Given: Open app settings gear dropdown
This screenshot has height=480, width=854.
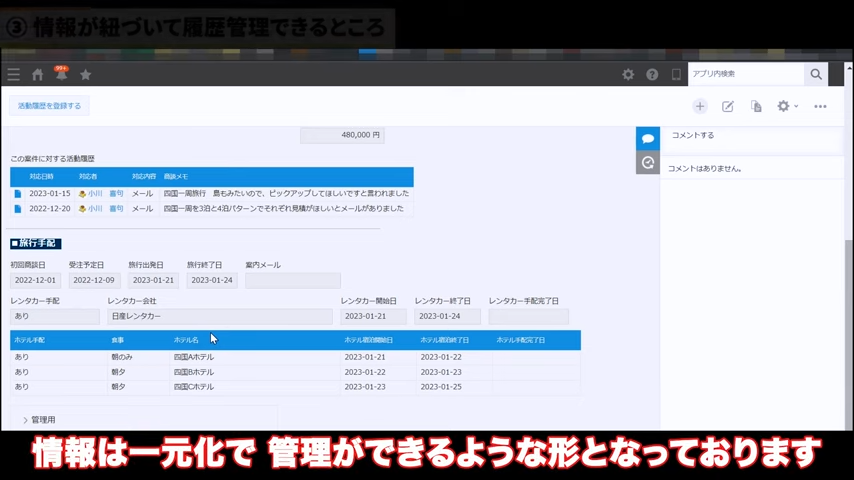Looking at the screenshot, I should point(787,106).
